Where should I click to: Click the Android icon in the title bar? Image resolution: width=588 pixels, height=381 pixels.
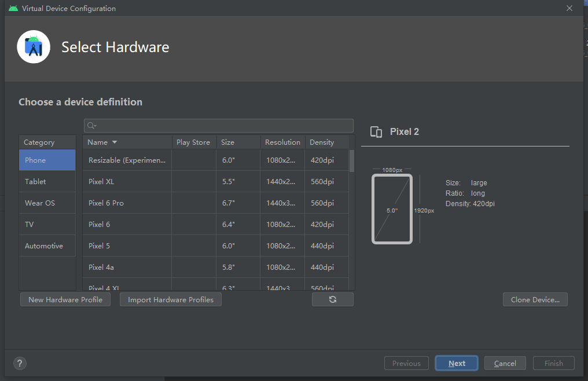tap(13, 8)
